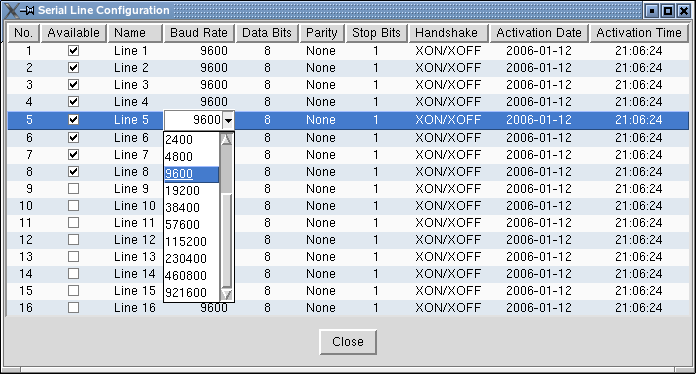Enable Available for Line 12
This screenshot has height=374, width=696.
pos(74,240)
